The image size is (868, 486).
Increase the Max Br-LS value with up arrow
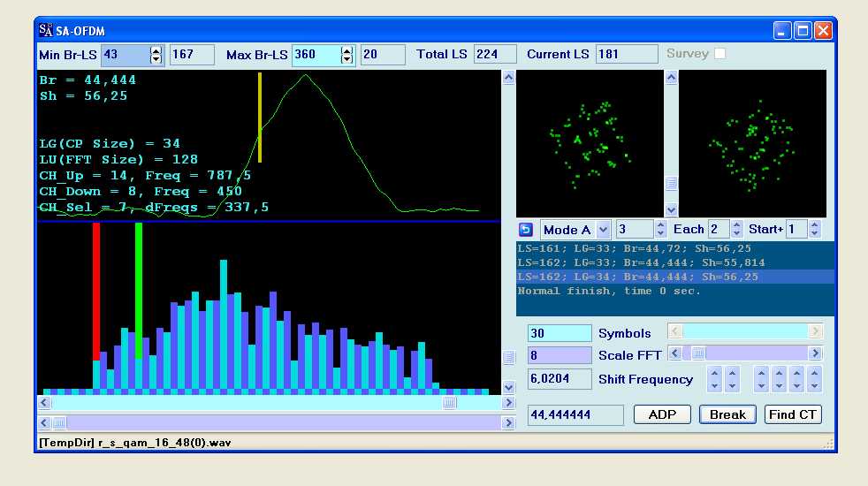347,50
